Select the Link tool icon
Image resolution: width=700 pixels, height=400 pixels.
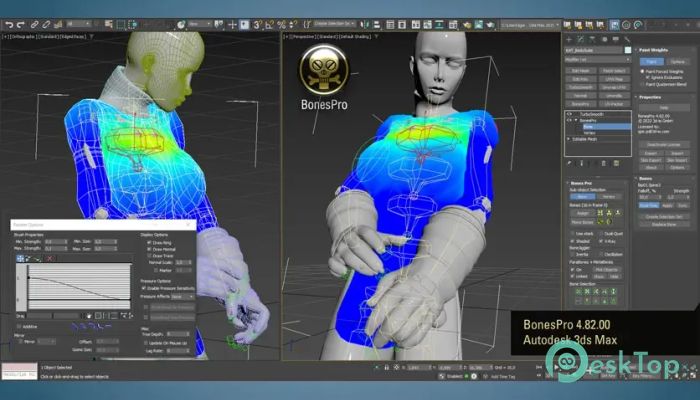click(34, 25)
